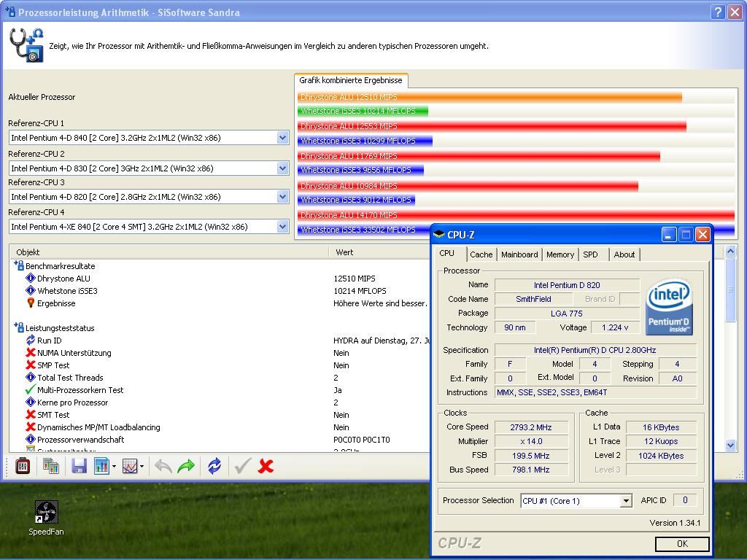Click the bar chart view icon
Viewport: 747px width, 560px height.
[x=101, y=466]
